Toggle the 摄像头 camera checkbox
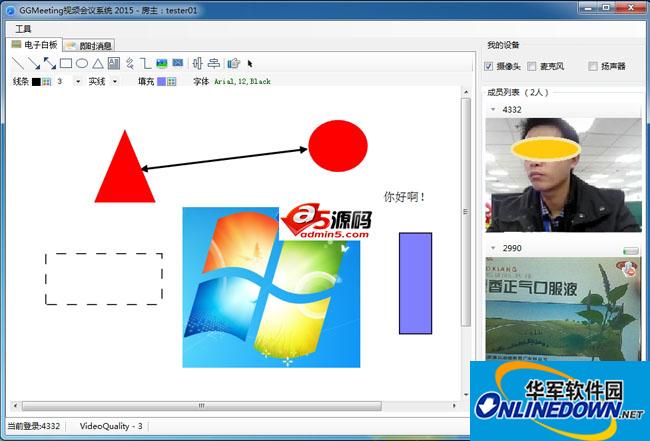 (489, 66)
